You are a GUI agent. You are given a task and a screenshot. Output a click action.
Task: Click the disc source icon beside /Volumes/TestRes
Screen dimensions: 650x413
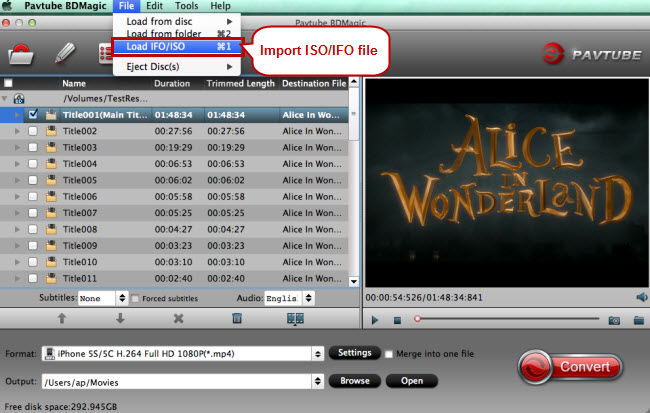[x=19, y=98]
